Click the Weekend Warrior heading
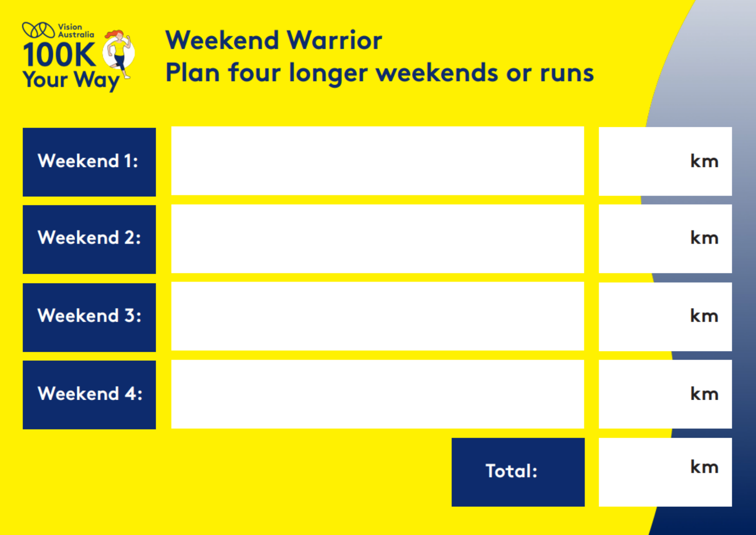The image size is (756, 535). 273,41
